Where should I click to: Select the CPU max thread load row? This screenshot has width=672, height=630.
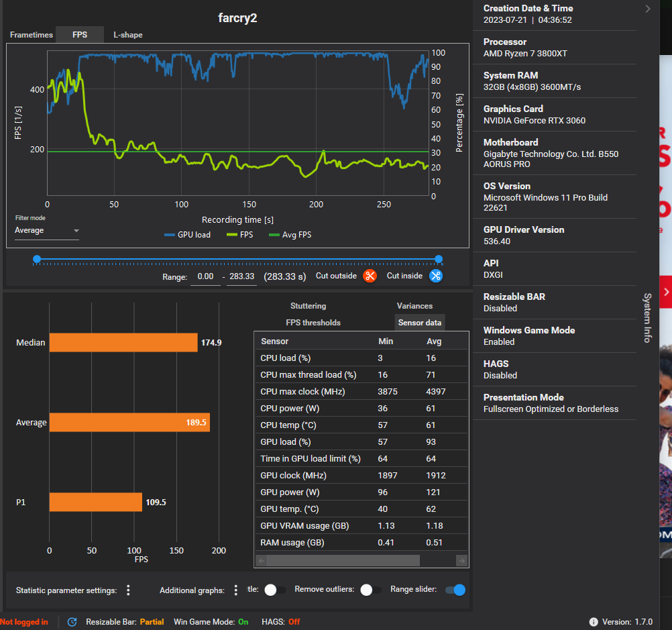361,375
